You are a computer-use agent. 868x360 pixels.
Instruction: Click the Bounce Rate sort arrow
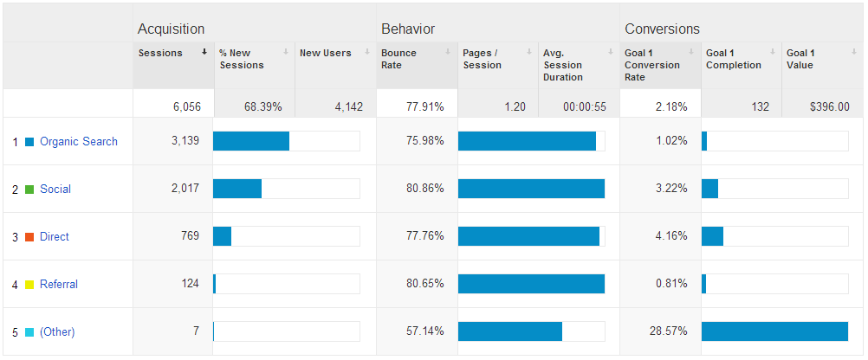449,52
